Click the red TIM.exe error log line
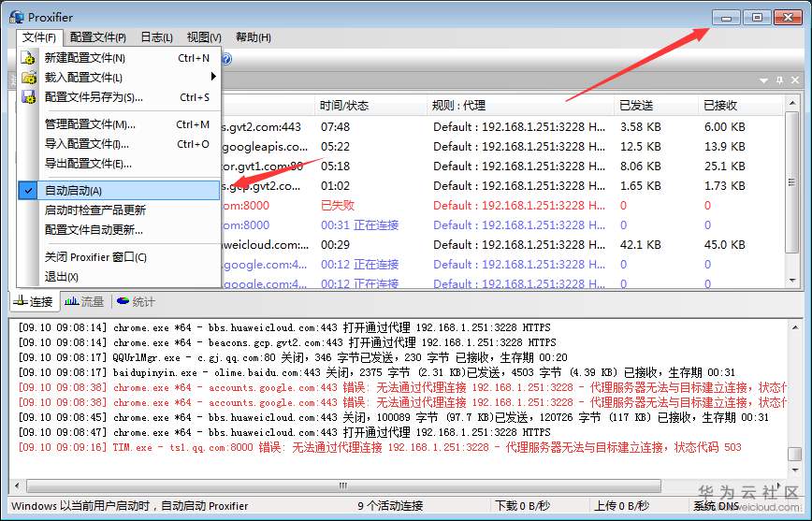The height and width of the screenshot is (521, 812). pos(380,447)
